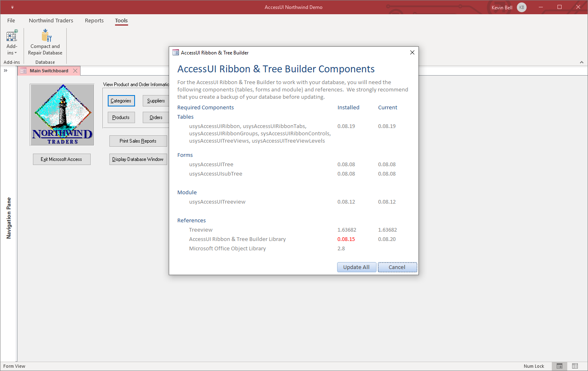Close the AccessUI Ribbon & Tree Builder dialog
The image size is (588, 371).
[x=412, y=52]
